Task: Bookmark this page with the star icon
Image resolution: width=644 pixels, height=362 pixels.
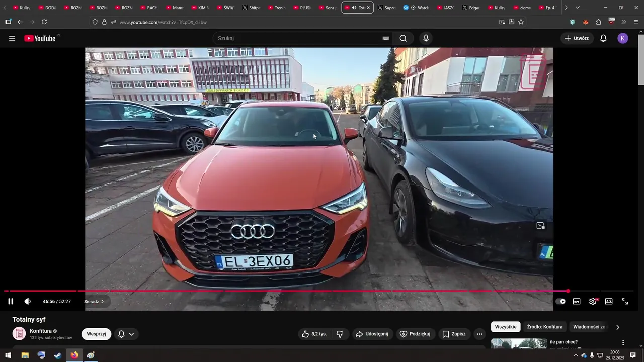Action: (x=521, y=22)
